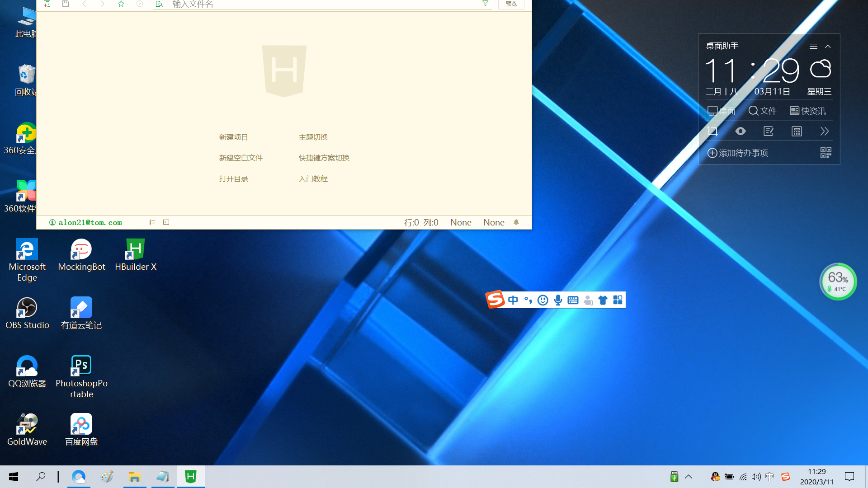Toggle Sogou Chinese/English input mode
Screen dimensions: 868x488
point(513,300)
